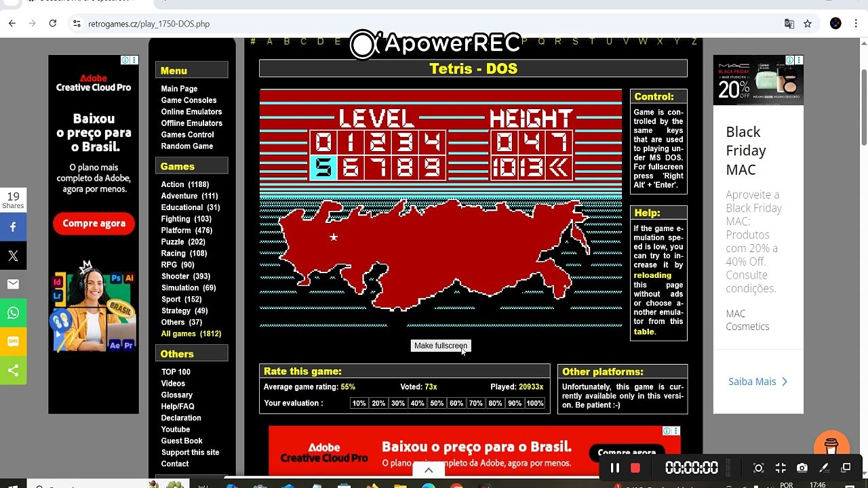Click the translate page icon in address bar
This screenshot has height=488, width=868.
(x=789, y=24)
